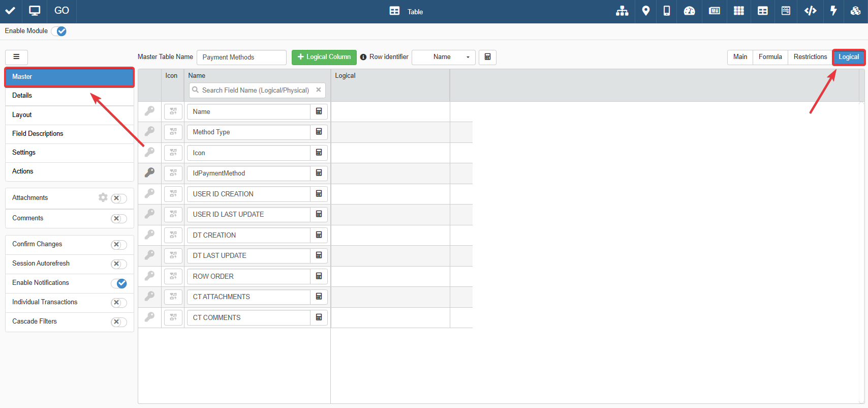Open the grid view icon in top bar

(739, 11)
